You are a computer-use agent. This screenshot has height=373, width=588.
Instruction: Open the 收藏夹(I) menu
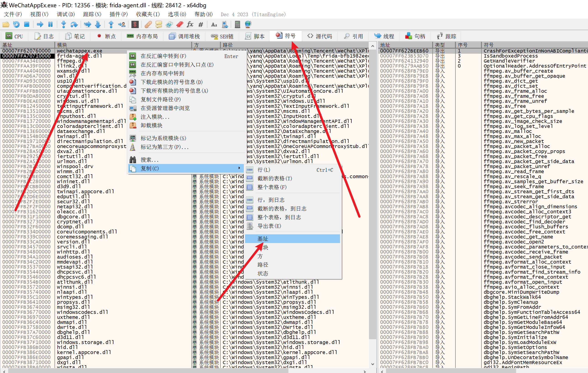point(148,14)
